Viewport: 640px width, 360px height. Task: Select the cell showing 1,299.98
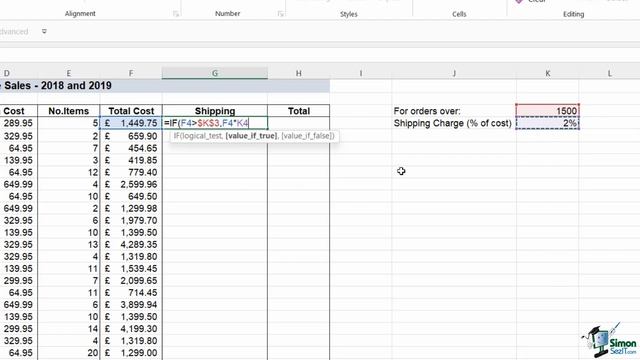pyautogui.click(x=131, y=208)
